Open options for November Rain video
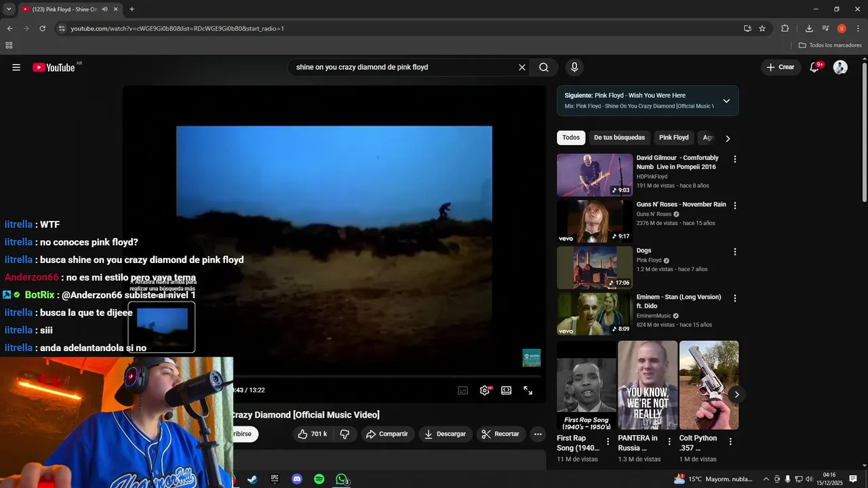The width and height of the screenshot is (868, 488). [x=734, y=205]
